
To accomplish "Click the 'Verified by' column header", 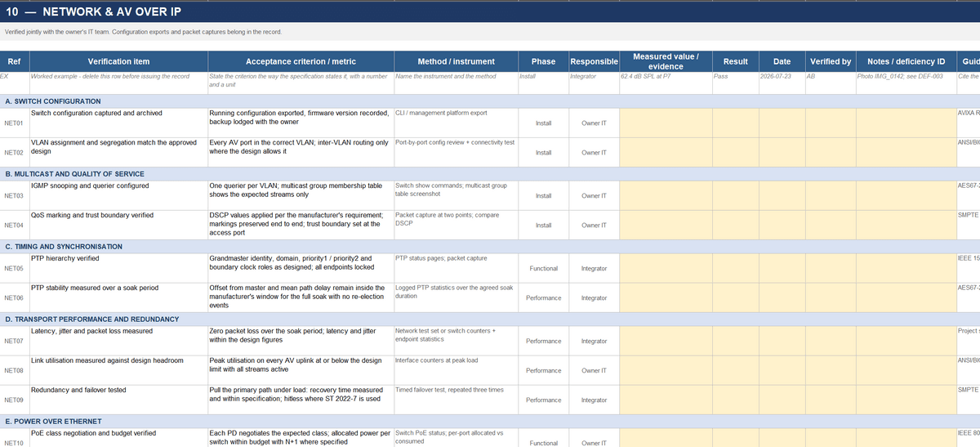I will [x=831, y=61].
